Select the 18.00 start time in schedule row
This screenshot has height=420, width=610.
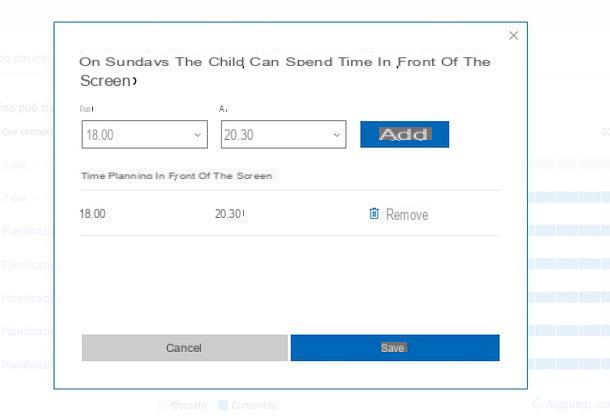click(x=93, y=214)
